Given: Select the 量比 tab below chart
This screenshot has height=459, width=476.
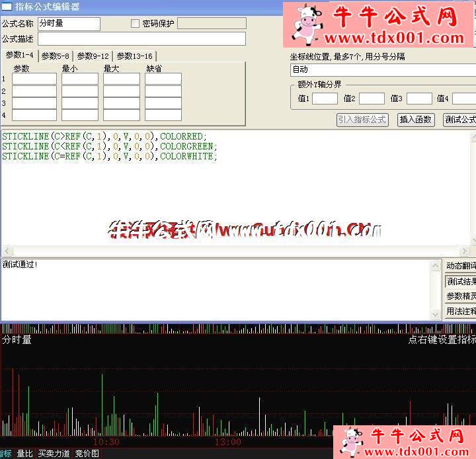Looking at the screenshot, I should 25,454.
